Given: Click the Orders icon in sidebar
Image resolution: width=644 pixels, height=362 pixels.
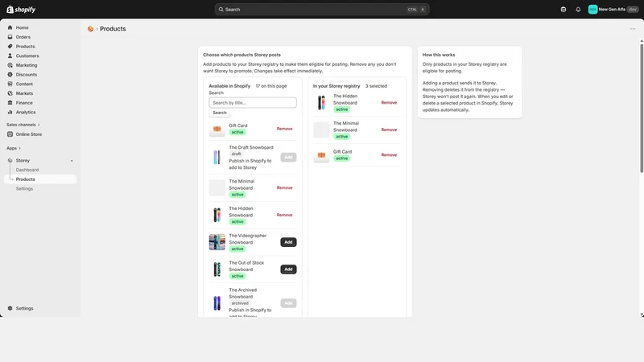Looking at the screenshot, I should click(10, 37).
